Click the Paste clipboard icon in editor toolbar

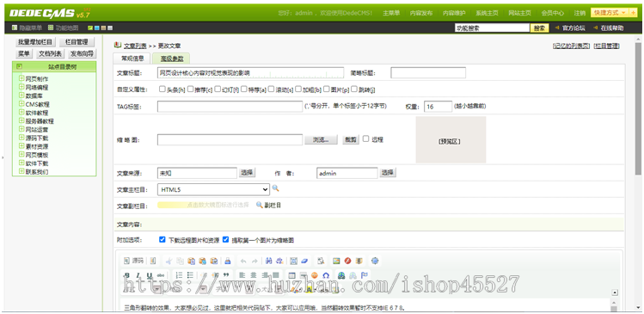pos(192,261)
